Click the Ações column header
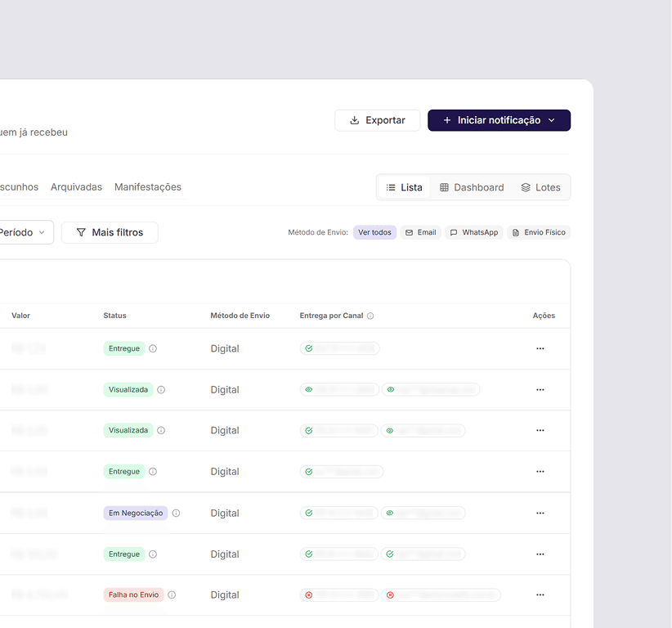This screenshot has height=628, width=672. click(544, 316)
